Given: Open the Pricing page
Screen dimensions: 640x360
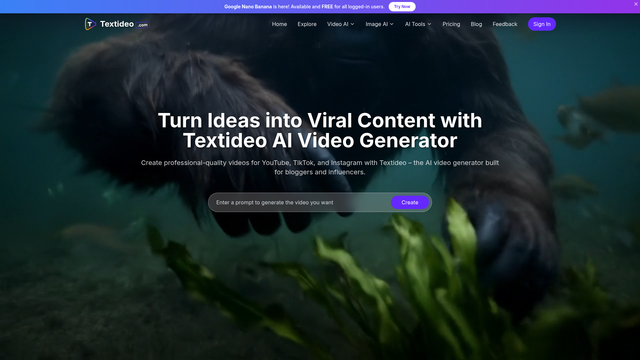Looking at the screenshot, I should [451, 24].
